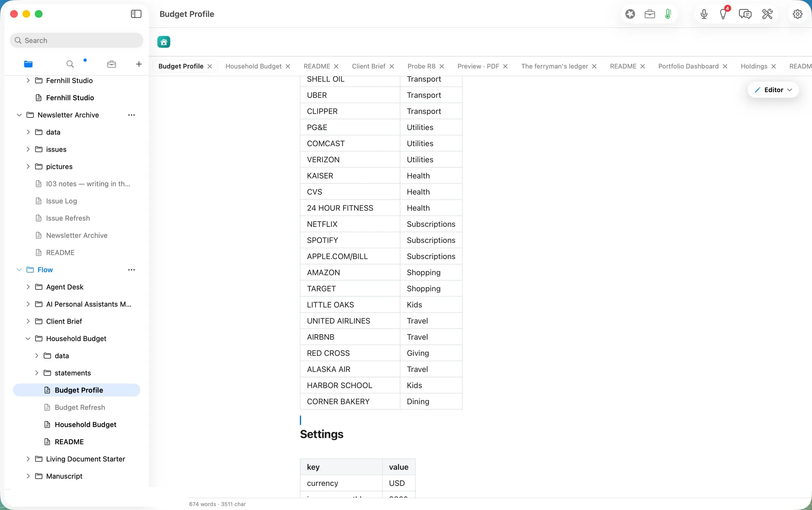Screen dimensions: 812x510
Task: Open the lightbulb icon with notification badge
Action: [723, 14]
